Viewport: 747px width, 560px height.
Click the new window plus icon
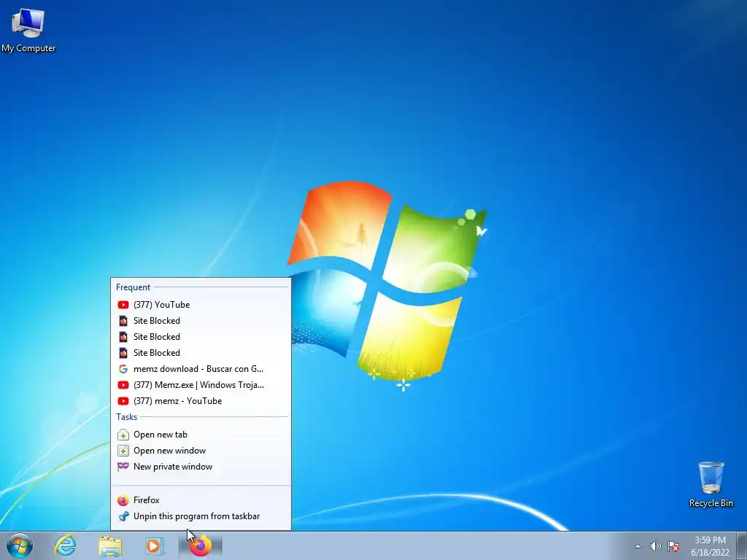pyautogui.click(x=123, y=451)
